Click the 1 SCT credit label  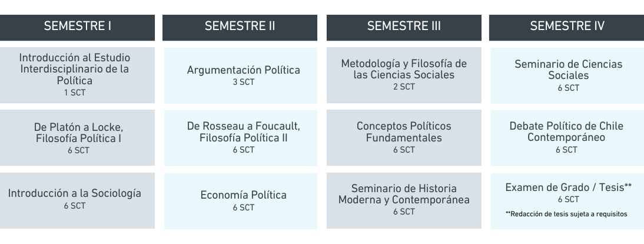click(x=75, y=93)
